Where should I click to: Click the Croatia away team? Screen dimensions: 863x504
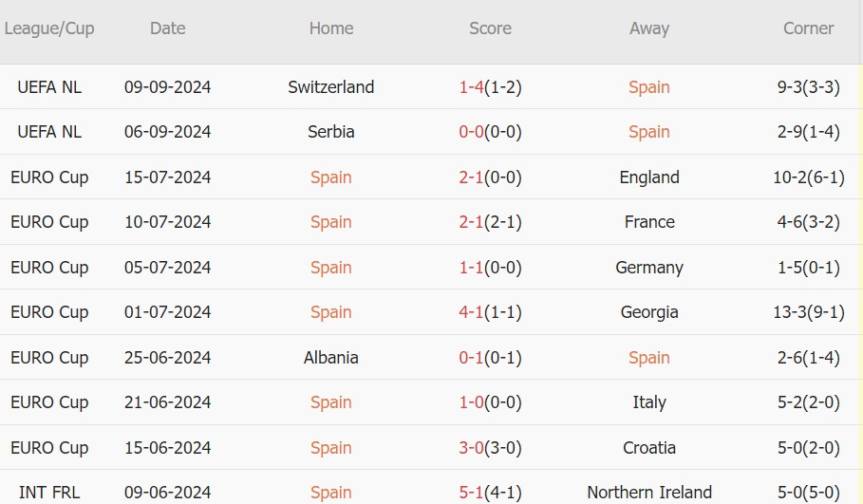coord(649,448)
